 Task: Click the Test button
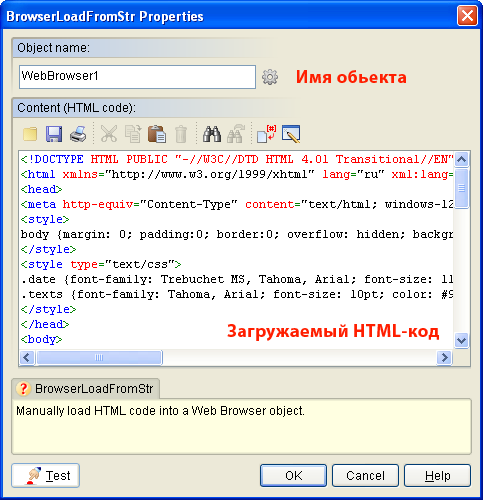(x=46, y=475)
